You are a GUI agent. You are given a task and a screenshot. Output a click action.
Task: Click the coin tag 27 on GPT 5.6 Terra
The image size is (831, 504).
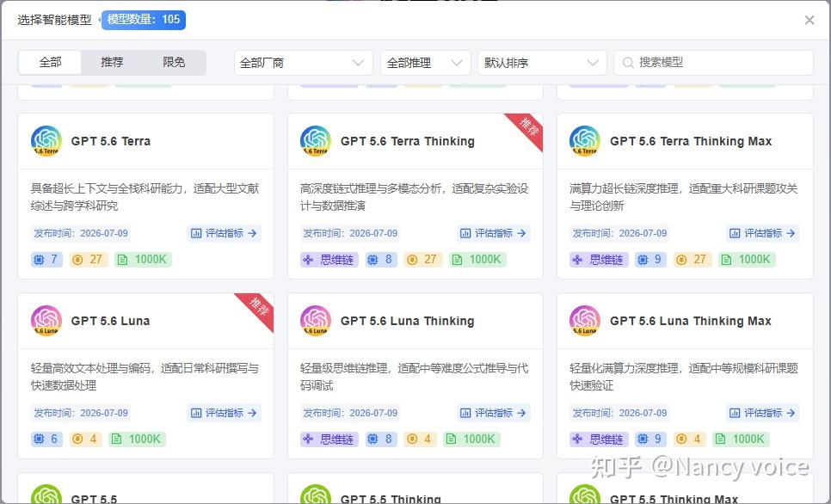(89, 259)
